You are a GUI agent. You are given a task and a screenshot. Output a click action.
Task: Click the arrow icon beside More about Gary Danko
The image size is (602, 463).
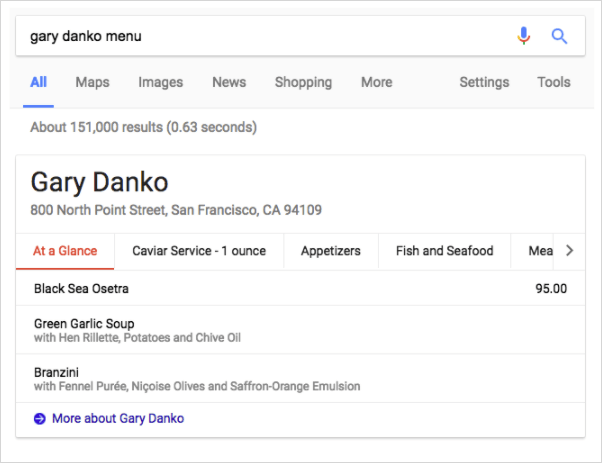click(x=40, y=418)
